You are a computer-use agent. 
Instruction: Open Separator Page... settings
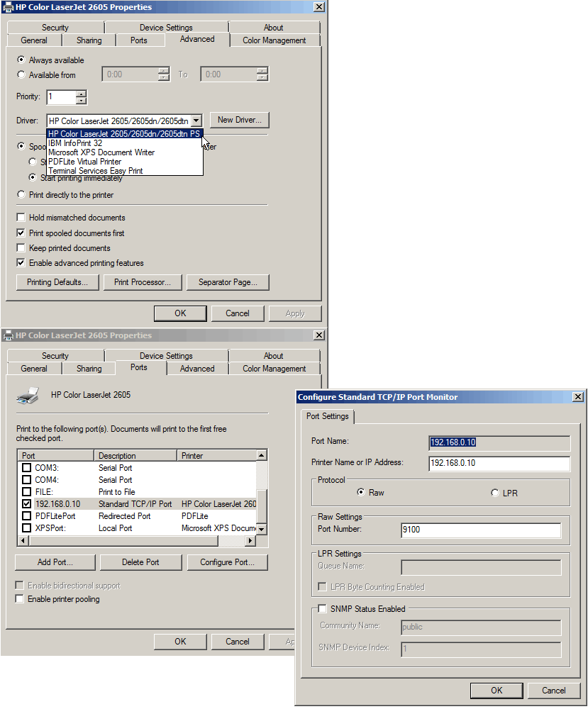(228, 282)
